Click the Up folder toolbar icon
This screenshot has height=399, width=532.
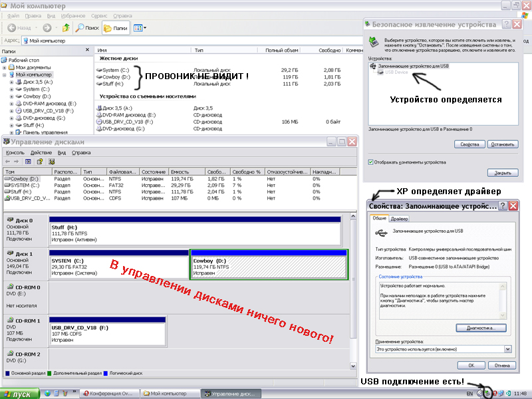pyautogui.click(x=66, y=28)
